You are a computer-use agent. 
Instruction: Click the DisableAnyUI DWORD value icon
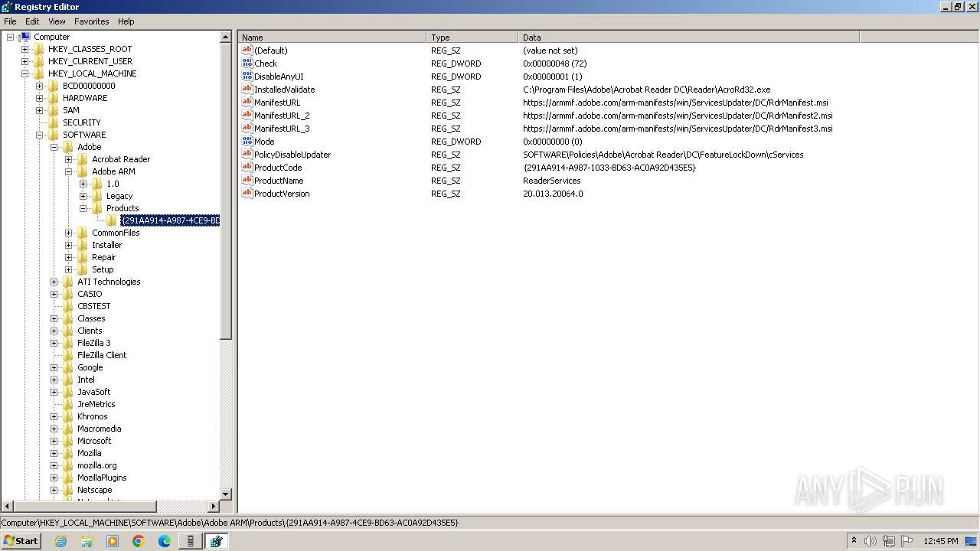pos(247,76)
